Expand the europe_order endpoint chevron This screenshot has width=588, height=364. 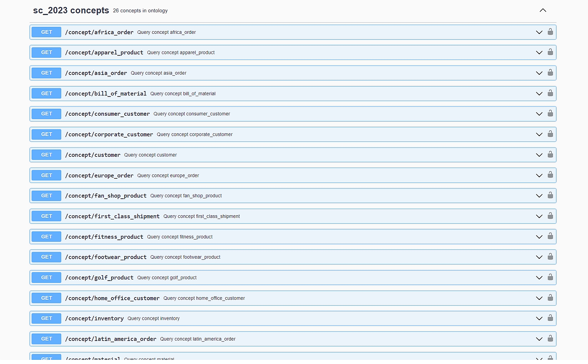coord(539,176)
